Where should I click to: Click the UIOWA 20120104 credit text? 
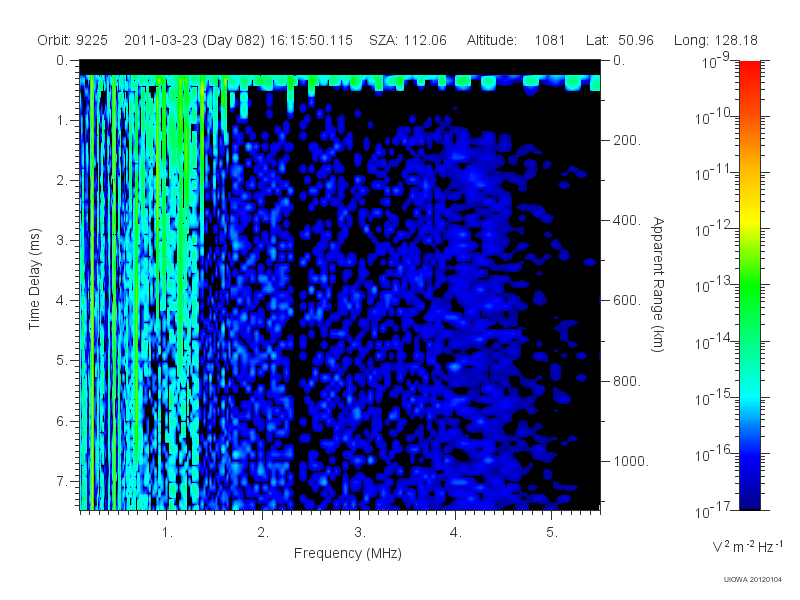(753, 580)
